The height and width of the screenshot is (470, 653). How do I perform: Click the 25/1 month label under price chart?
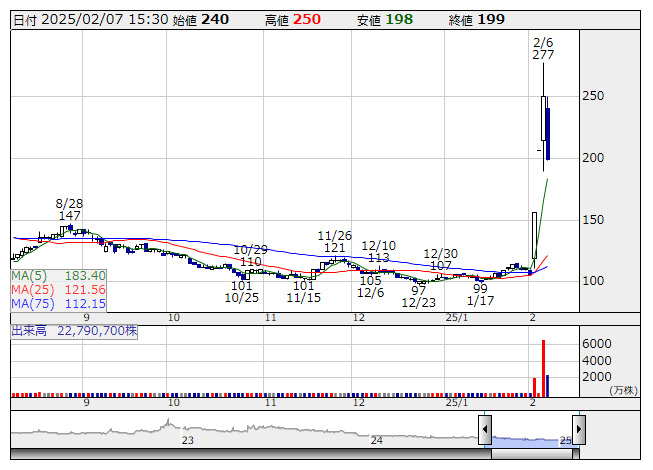457,318
